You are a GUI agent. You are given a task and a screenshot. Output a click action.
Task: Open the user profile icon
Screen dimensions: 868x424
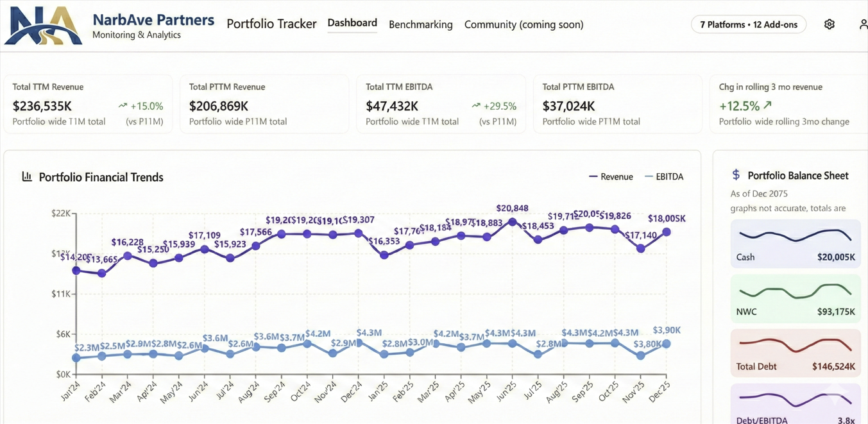pyautogui.click(x=864, y=24)
